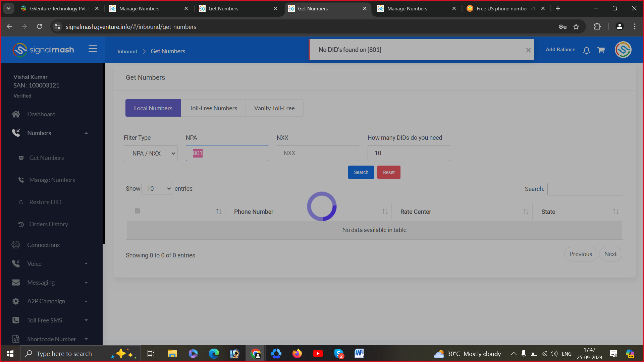Switch to the Toll-Free Numbers tab
The height and width of the screenshot is (362, 644).
[x=213, y=108]
